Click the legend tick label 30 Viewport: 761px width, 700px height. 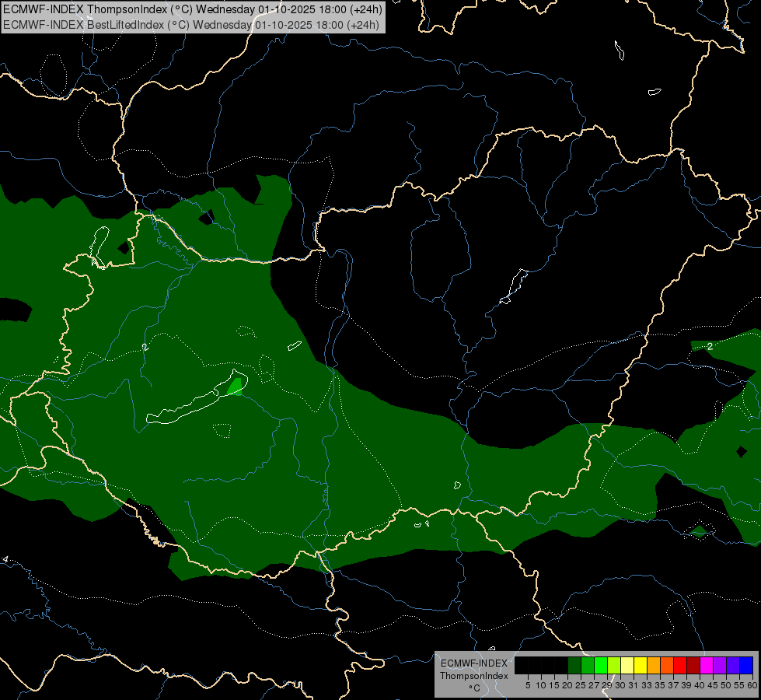620,685
